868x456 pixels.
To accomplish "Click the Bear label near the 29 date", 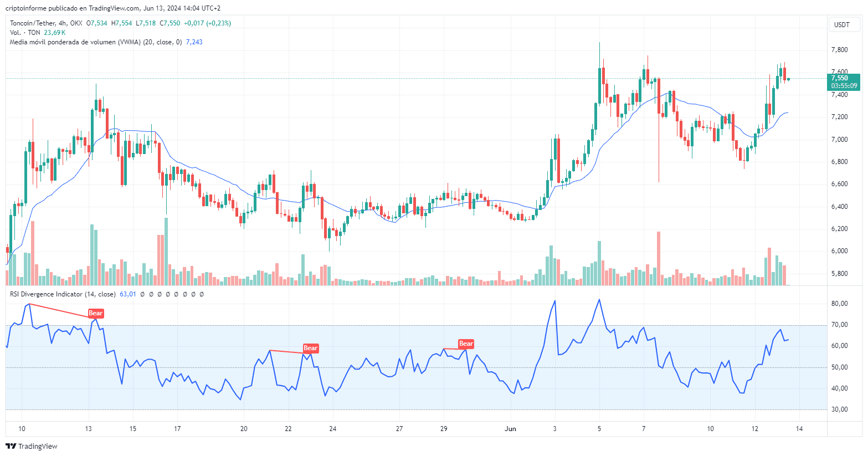I will [466, 344].
